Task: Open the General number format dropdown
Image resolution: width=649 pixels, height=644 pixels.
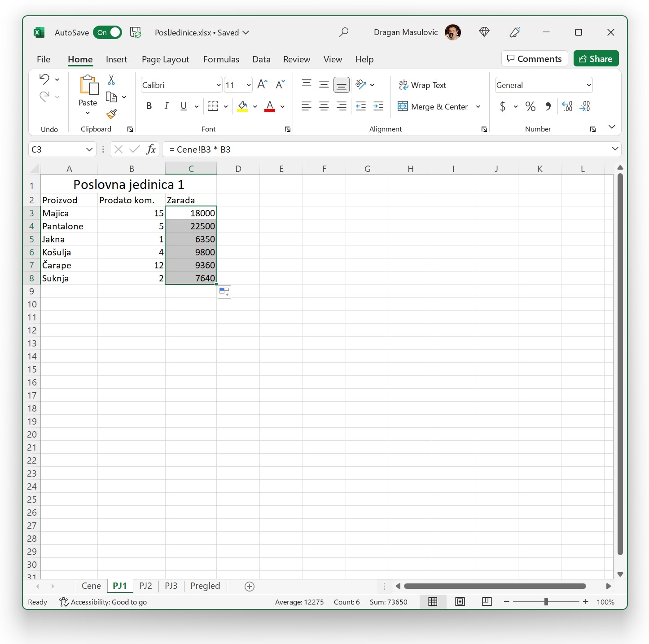Action: [x=588, y=85]
